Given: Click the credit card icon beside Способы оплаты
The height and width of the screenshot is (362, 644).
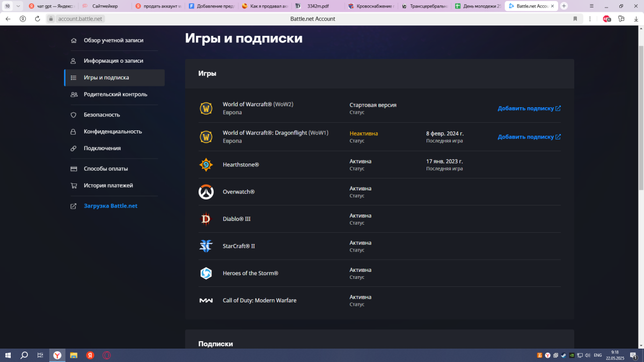Looking at the screenshot, I should pyautogui.click(x=74, y=168).
